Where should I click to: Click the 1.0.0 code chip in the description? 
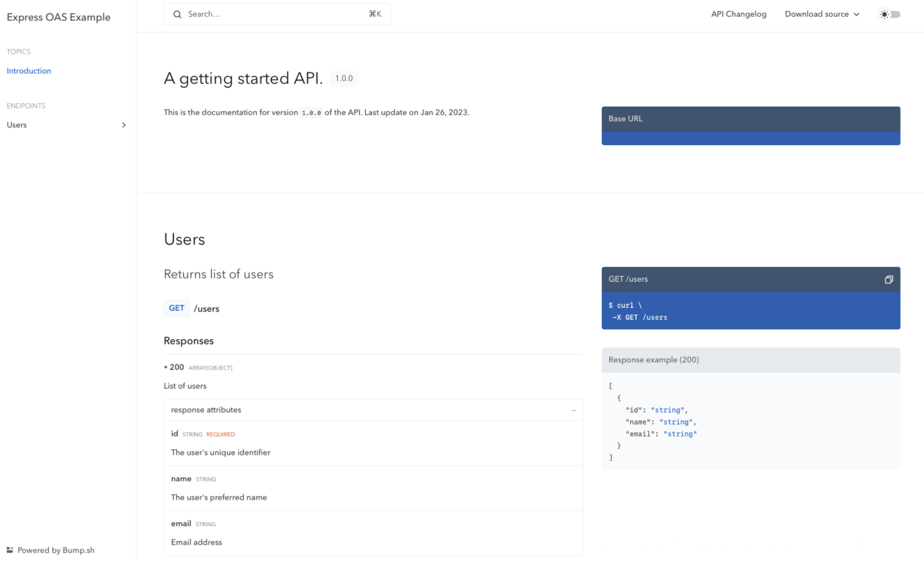pyautogui.click(x=311, y=112)
